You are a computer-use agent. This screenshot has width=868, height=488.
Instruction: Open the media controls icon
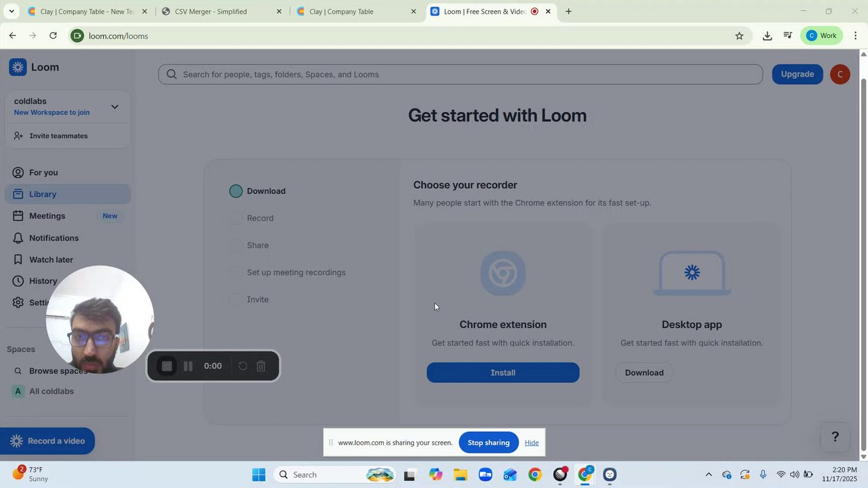[788, 36]
